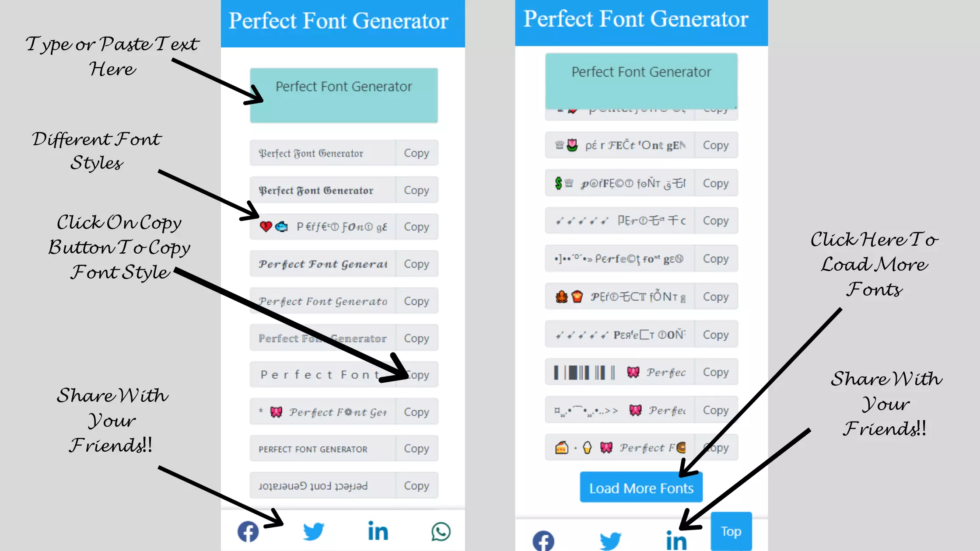
Task: Copy the emoji heart font style
Action: [416, 226]
